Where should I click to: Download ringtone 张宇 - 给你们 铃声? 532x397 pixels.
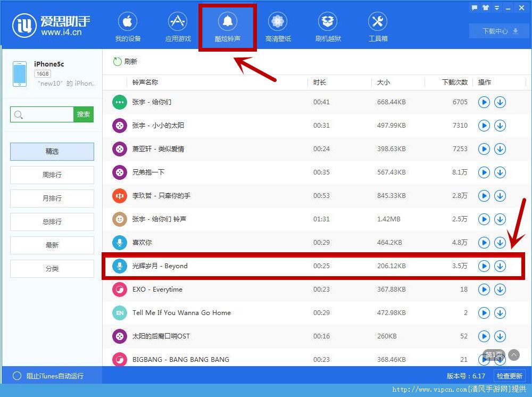tap(500, 219)
